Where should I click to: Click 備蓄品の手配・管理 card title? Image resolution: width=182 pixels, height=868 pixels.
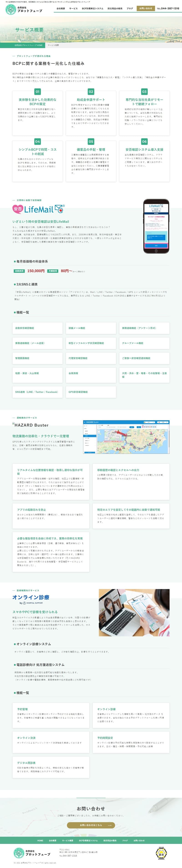point(91,150)
